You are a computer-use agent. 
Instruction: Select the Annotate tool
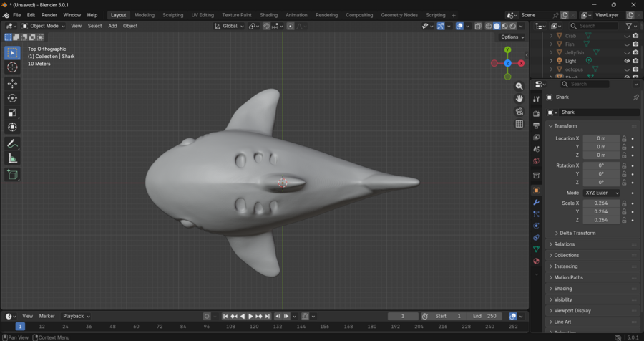click(x=12, y=144)
